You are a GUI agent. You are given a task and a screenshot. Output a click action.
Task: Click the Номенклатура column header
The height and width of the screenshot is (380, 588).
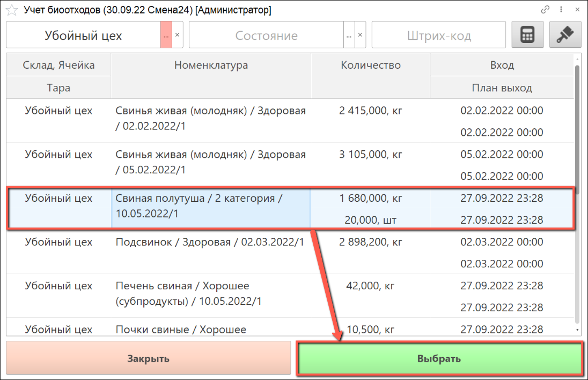[211, 65]
